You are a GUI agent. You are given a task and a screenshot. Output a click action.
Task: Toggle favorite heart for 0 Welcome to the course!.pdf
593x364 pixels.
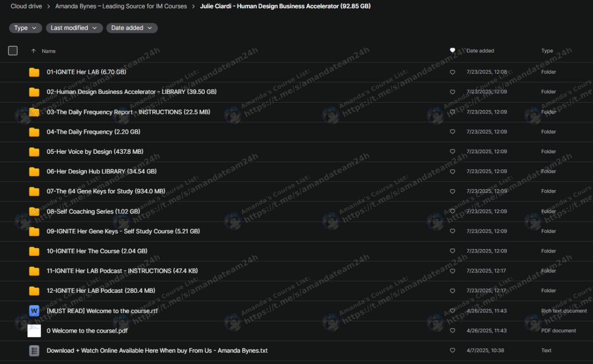pos(452,331)
